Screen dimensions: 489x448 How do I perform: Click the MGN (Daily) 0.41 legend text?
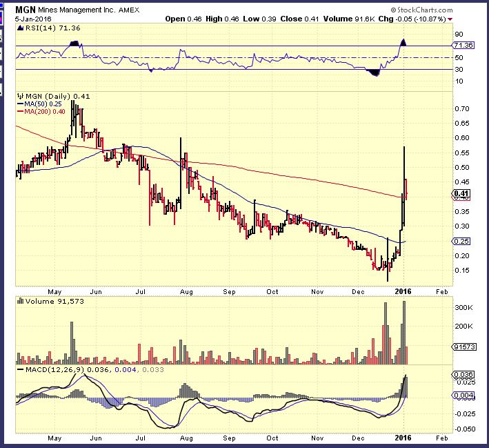tap(58, 97)
